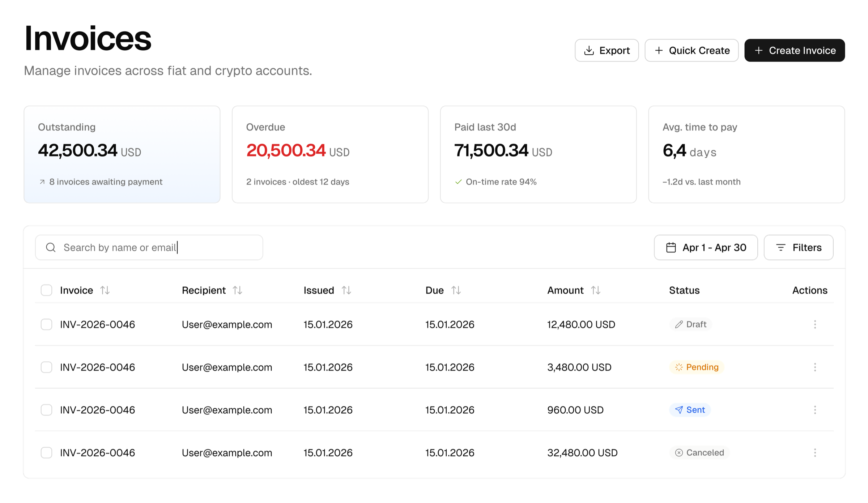Viewport: 868px width, 503px height.
Task: Click the Canceled status badge
Action: point(699,452)
